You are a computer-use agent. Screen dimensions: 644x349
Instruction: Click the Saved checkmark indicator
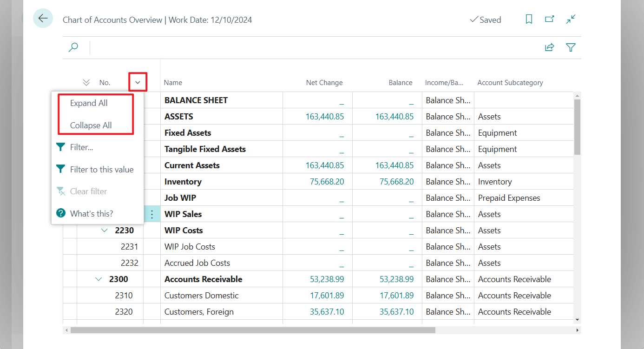[x=485, y=20]
